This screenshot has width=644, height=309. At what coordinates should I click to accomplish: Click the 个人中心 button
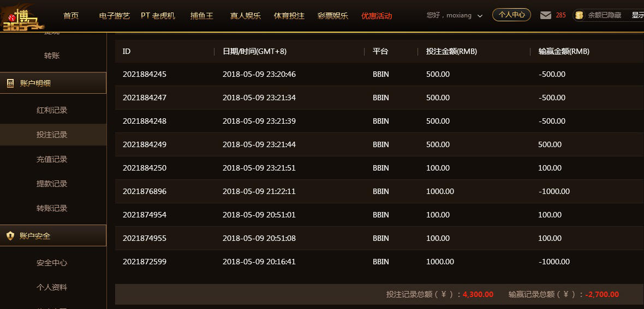click(x=512, y=15)
